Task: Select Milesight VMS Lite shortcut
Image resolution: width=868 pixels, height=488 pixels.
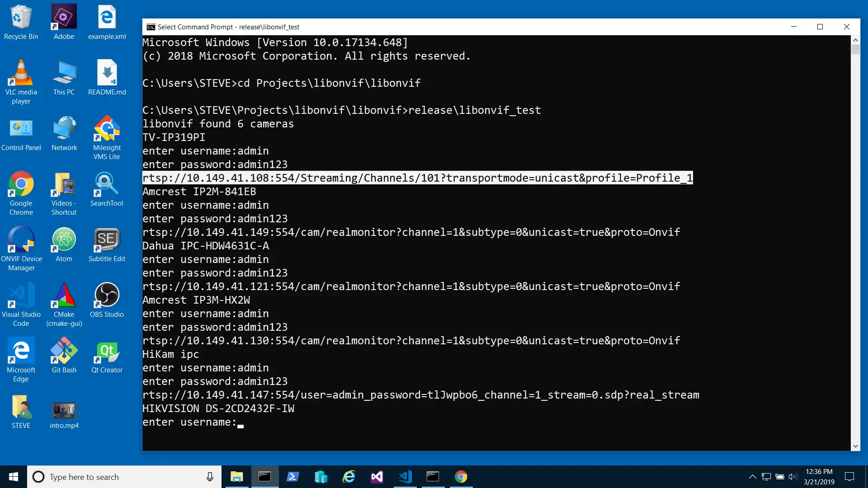Action: 107,138
